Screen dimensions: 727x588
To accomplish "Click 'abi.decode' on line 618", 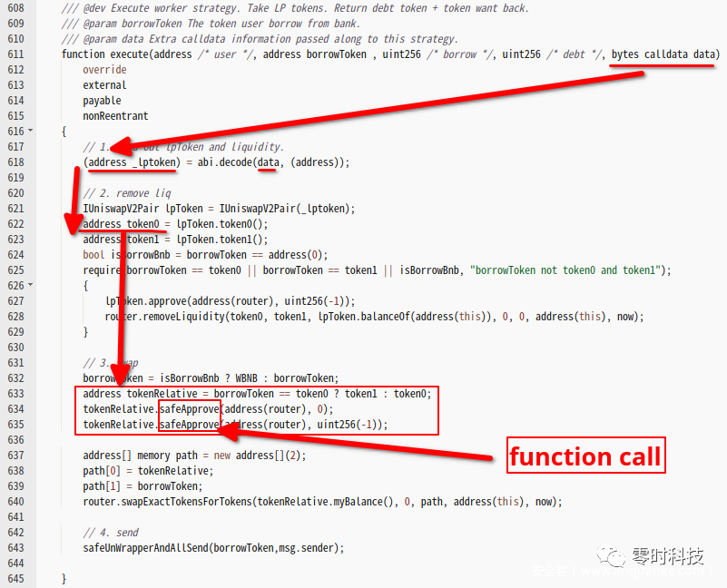I will (x=225, y=162).
